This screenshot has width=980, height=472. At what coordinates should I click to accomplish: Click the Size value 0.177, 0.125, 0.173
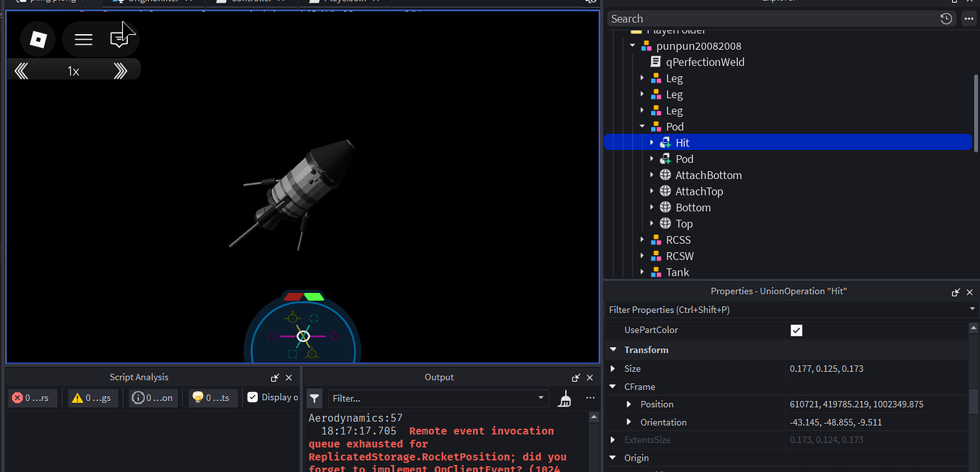pos(827,368)
